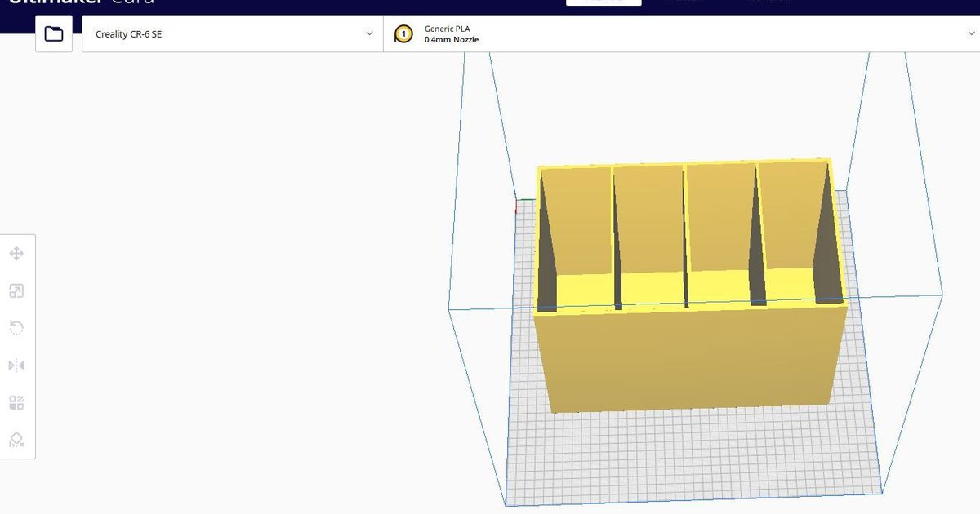
Task: Click the Ultimaker Cura logo text
Action: (x=82, y=2)
